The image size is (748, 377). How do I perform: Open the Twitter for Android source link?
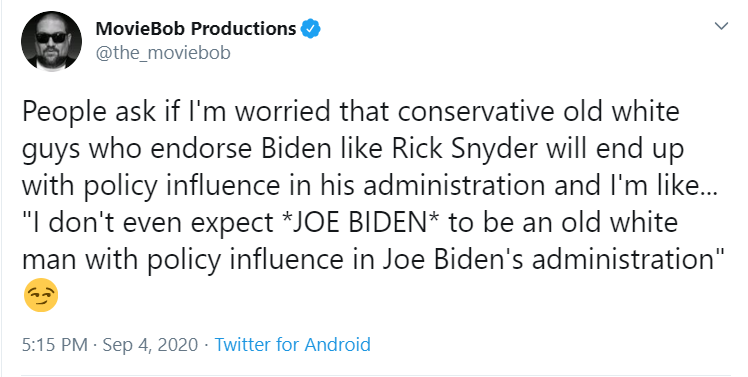click(x=292, y=344)
